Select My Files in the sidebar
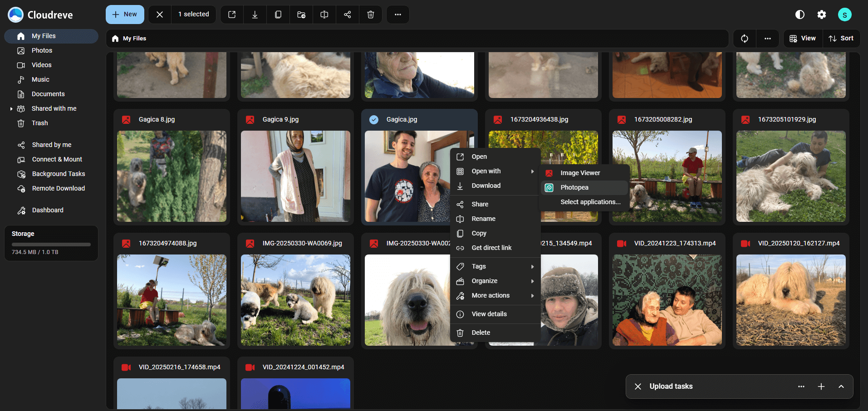 click(x=51, y=36)
